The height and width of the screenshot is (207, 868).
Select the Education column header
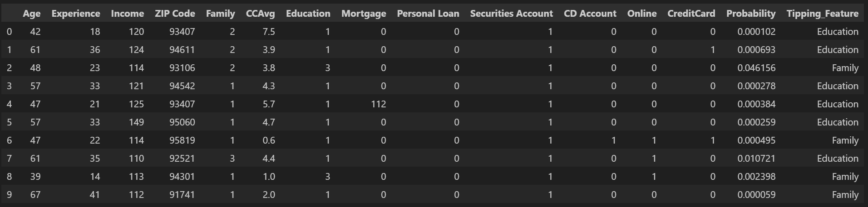(x=308, y=14)
